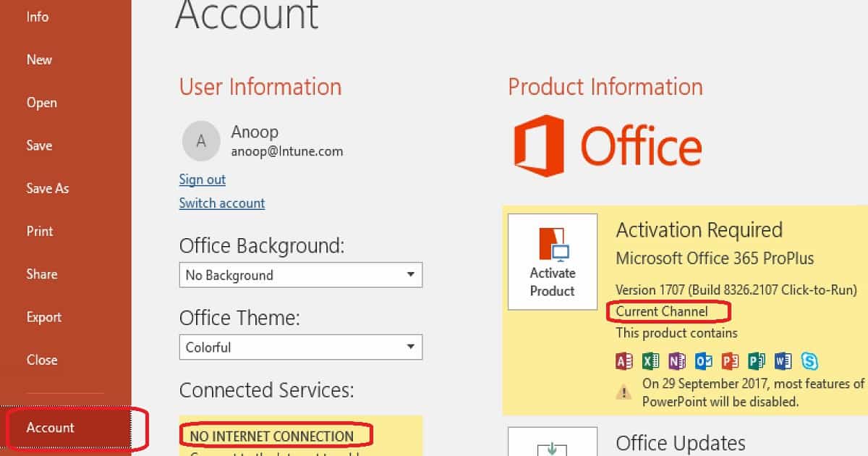The width and height of the screenshot is (868, 456).
Task: Click the User Information heading
Action: tap(260, 87)
